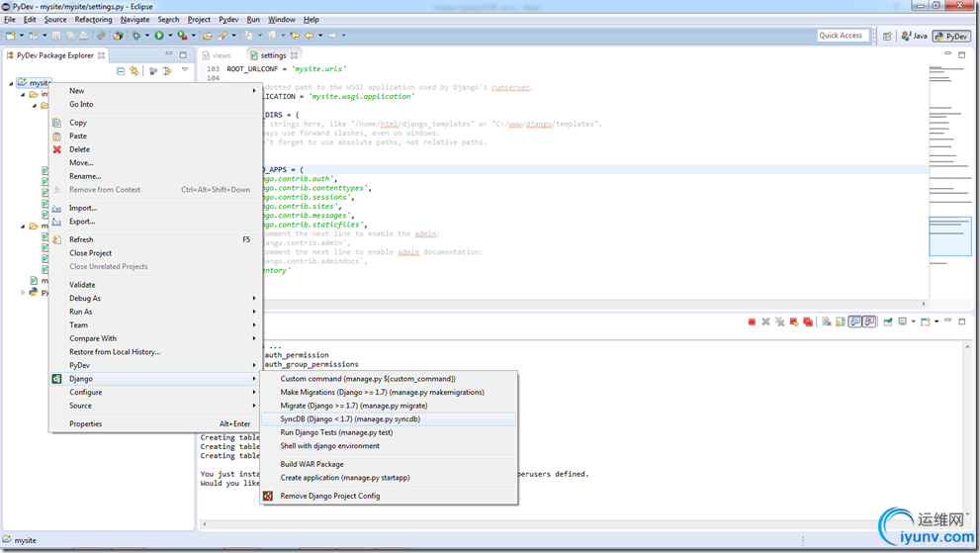Click Close Project in context menu

[x=155, y=252]
